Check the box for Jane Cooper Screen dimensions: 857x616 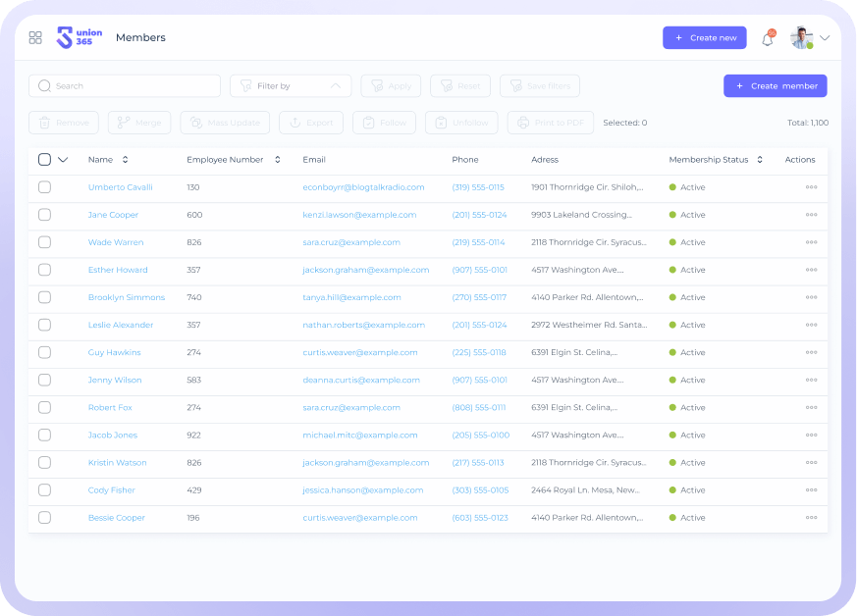click(x=44, y=215)
